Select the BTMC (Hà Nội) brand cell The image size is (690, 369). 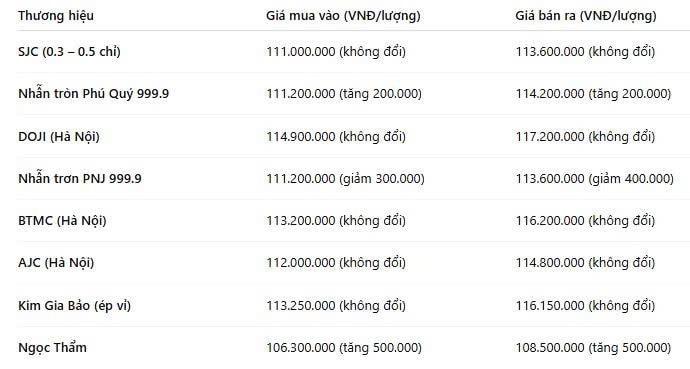pos(62,220)
